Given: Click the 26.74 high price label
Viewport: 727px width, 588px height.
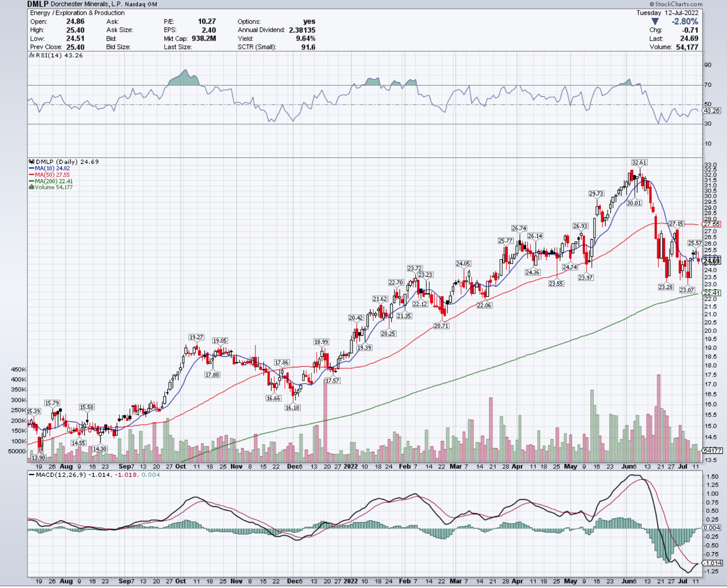Looking at the screenshot, I should [x=519, y=228].
